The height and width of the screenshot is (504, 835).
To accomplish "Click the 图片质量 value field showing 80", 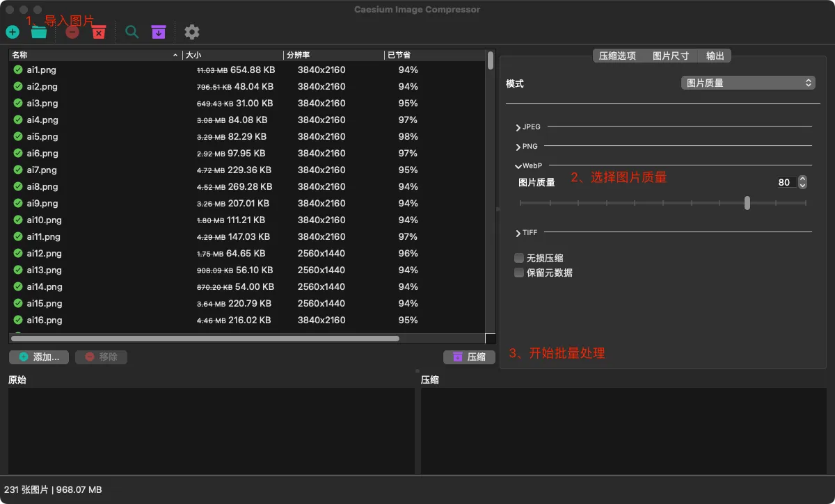I will [x=787, y=182].
